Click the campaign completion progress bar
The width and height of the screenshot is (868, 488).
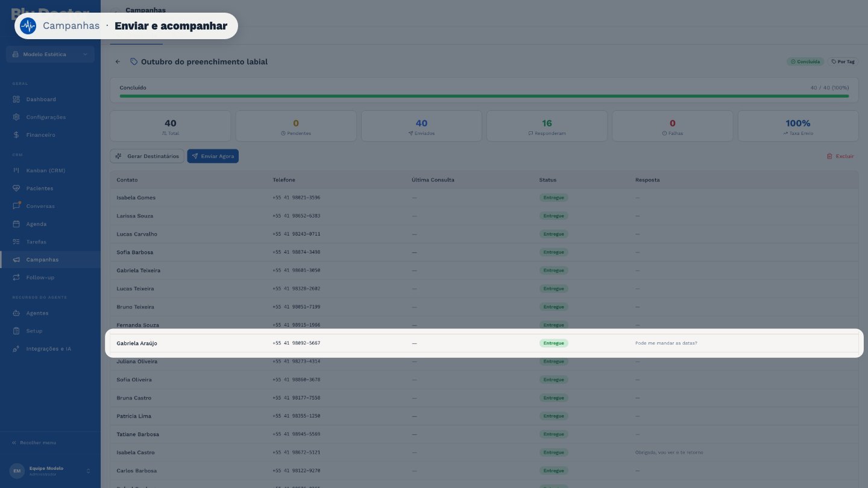(484, 96)
